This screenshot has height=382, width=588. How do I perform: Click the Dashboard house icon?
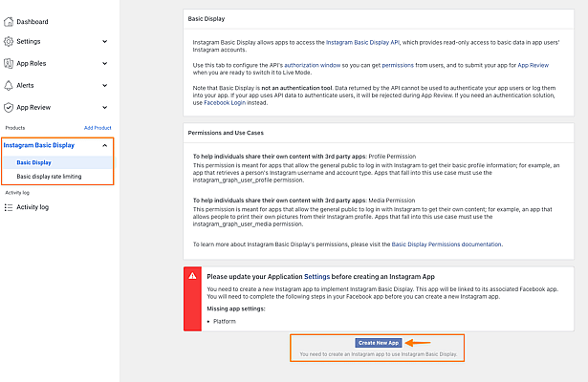click(x=9, y=22)
